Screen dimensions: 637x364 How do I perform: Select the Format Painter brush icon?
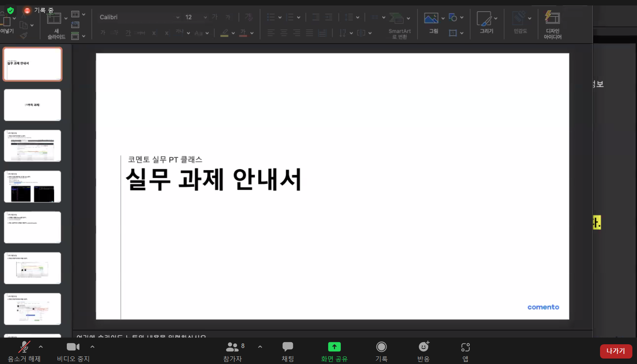(x=24, y=36)
